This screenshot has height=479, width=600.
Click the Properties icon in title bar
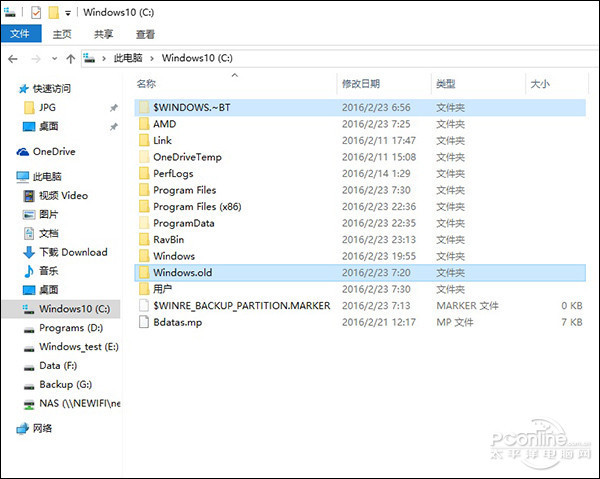pos(37,12)
